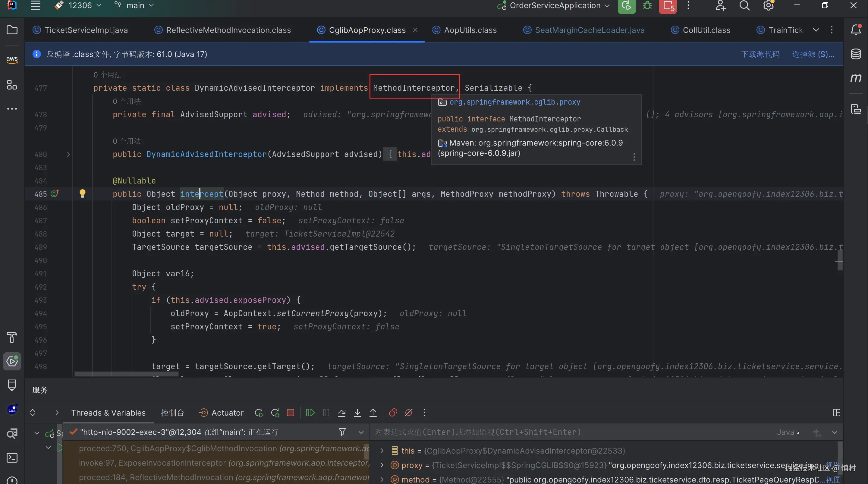Open the 控制台 console tab
The height and width of the screenshot is (484, 868).
tap(172, 413)
